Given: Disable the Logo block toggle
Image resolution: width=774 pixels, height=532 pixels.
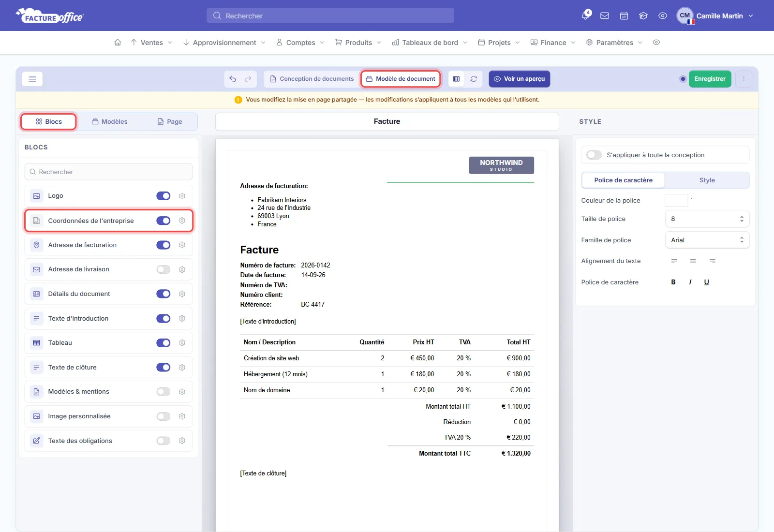Looking at the screenshot, I should click(164, 196).
